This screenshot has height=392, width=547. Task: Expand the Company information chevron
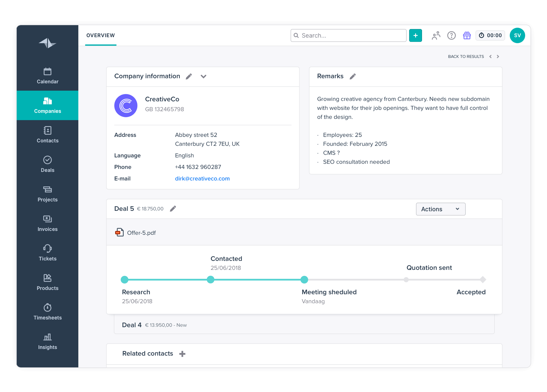203,77
